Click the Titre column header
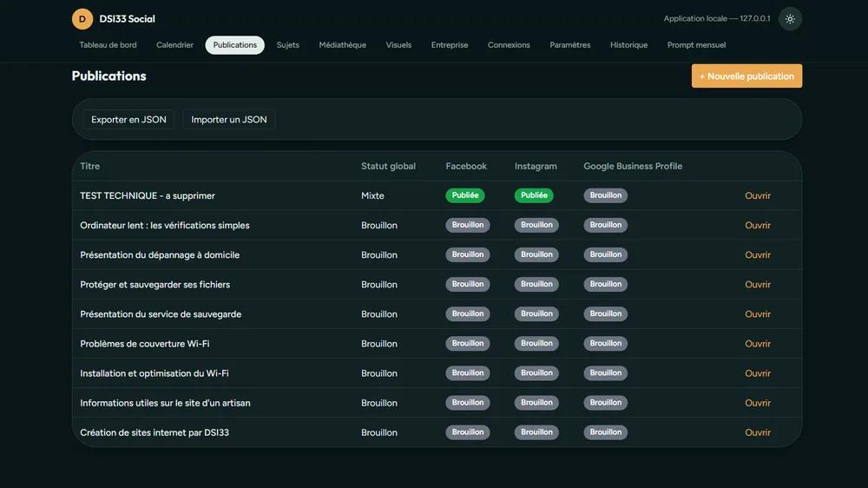This screenshot has width=868, height=488. [x=89, y=166]
